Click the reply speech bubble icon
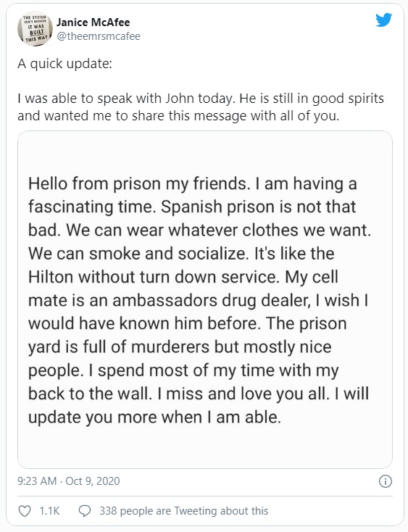The width and height of the screenshot is (408, 532). pos(85,511)
